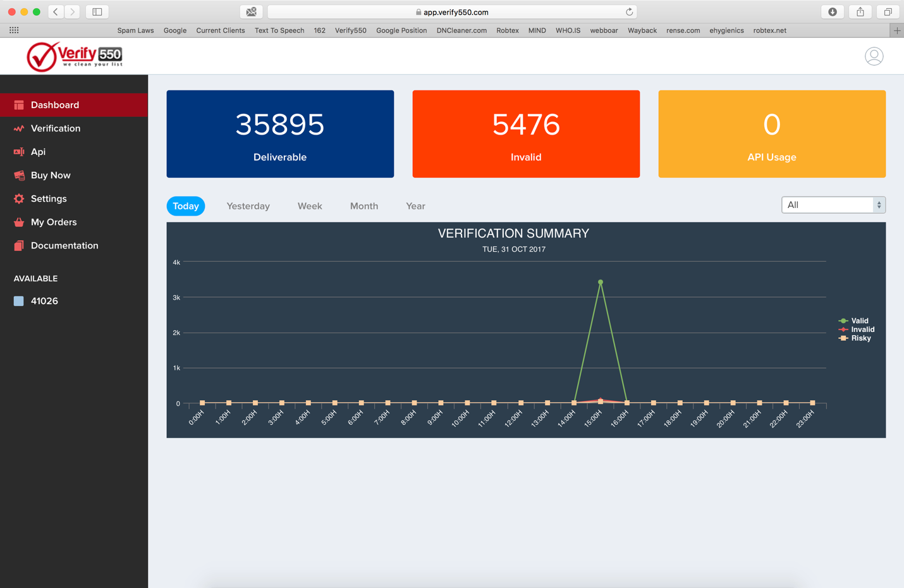The image size is (904, 588).
Task: Click the Dashboard sidebar icon
Action: pos(19,105)
